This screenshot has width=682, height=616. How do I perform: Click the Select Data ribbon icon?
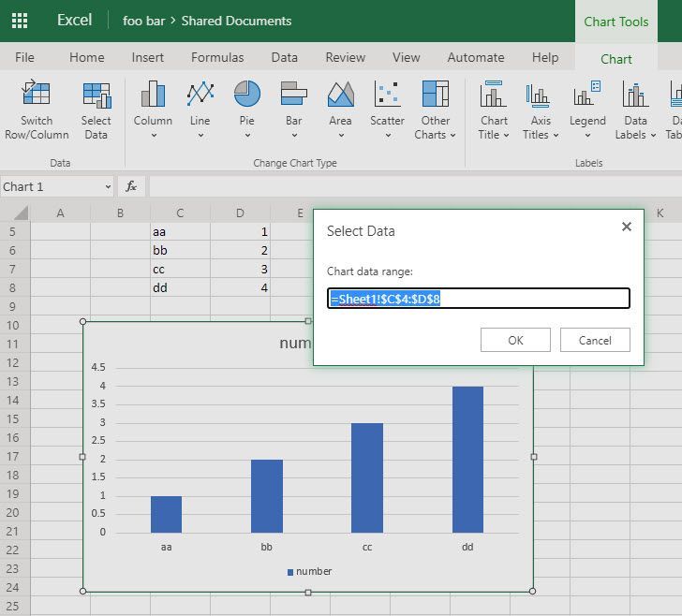point(96,95)
